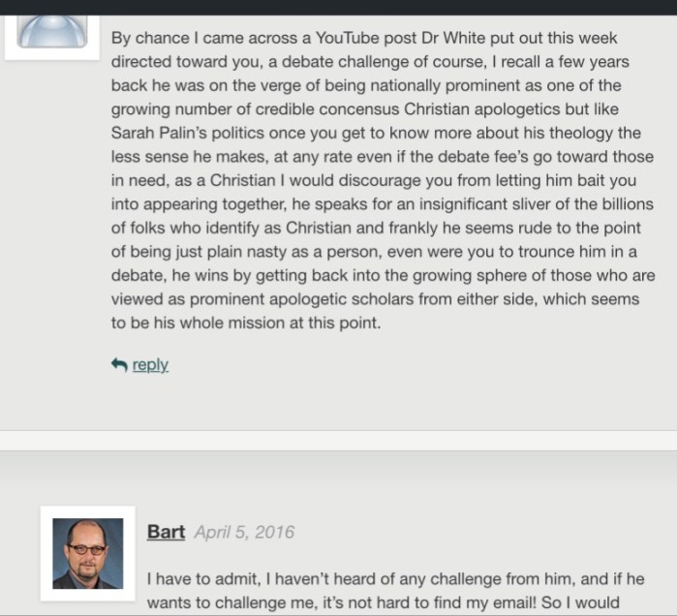Click the phrase 'Christian apologetics' in the comment
Screen dimensions: 677x616
click(482, 109)
